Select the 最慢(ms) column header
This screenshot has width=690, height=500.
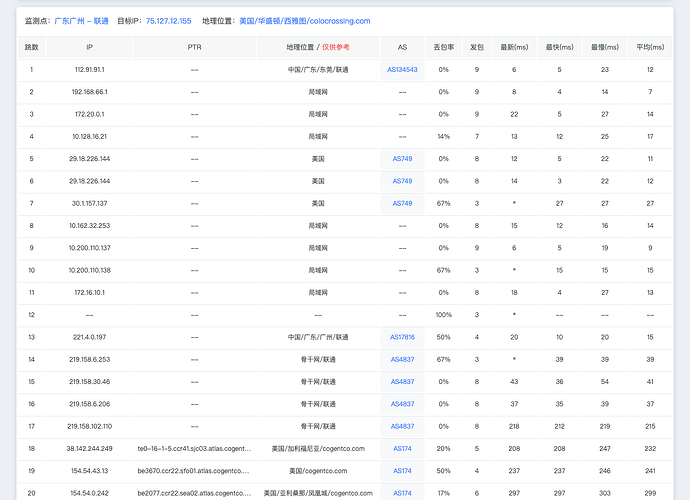(605, 47)
